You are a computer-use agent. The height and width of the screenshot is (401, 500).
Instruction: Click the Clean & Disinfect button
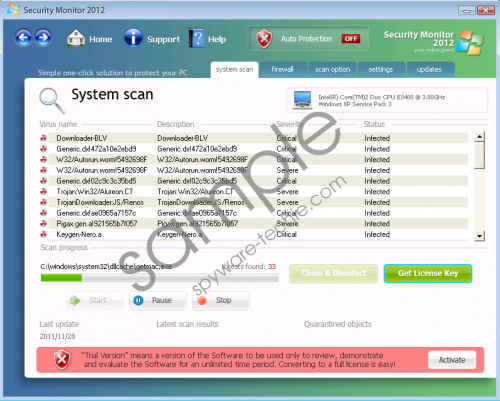[333, 274]
